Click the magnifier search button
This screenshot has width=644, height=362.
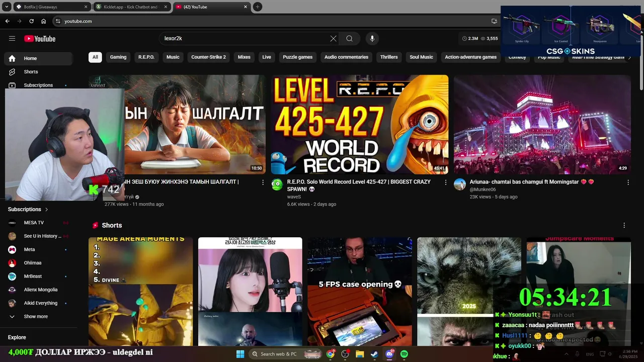pos(349,39)
